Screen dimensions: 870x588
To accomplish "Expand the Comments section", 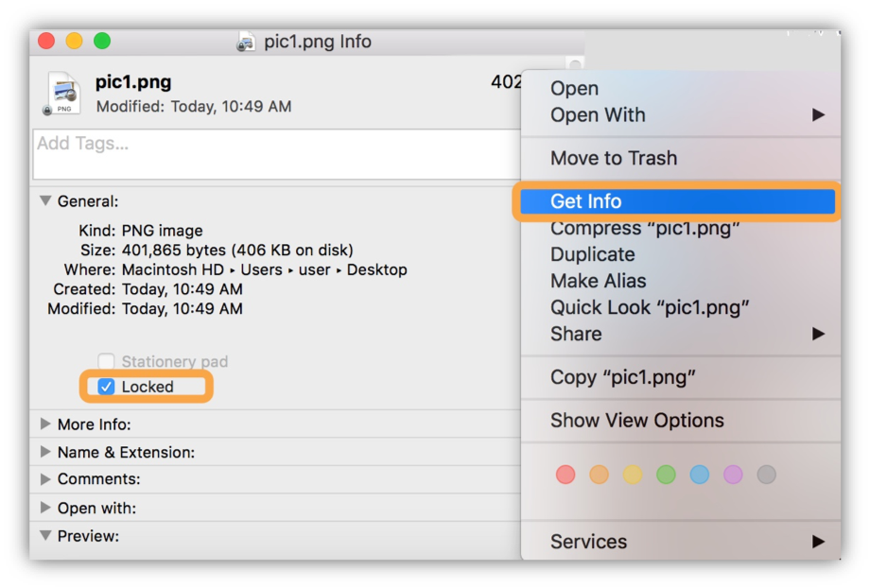I will (x=45, y=479).
